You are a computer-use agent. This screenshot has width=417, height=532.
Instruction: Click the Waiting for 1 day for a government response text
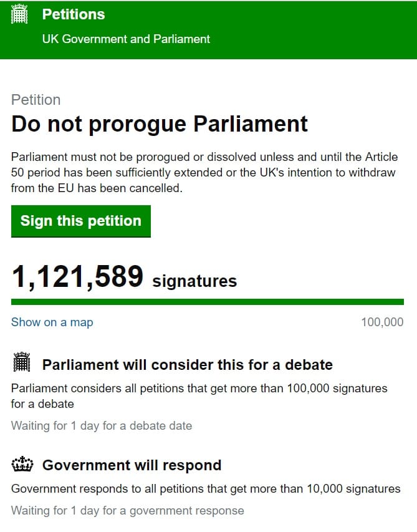(x=128, y=511)
